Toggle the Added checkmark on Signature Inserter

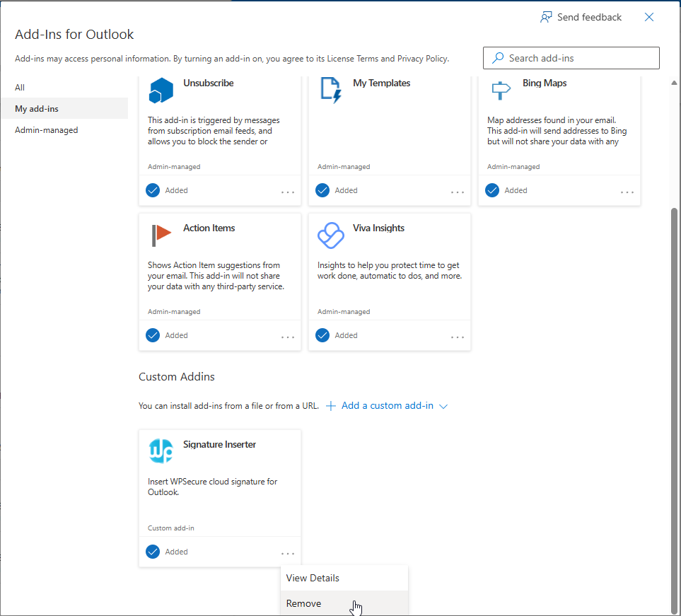(x=153, y=552)
